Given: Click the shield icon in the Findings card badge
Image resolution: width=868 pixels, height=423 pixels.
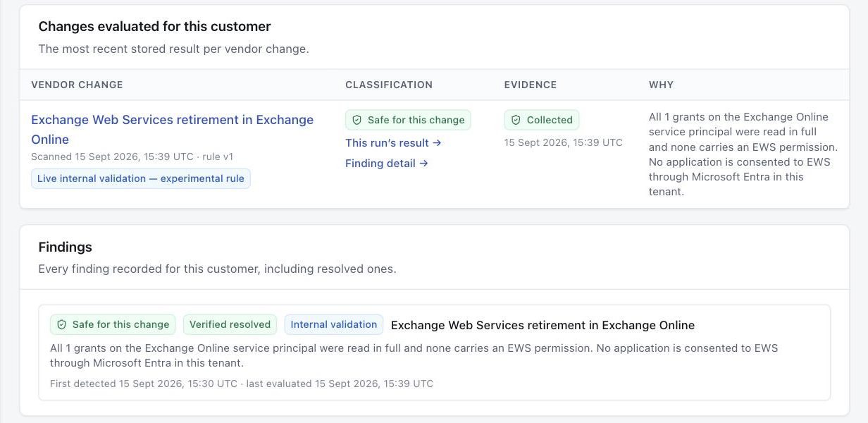Looking at the screenshot, I should point(62,324).
